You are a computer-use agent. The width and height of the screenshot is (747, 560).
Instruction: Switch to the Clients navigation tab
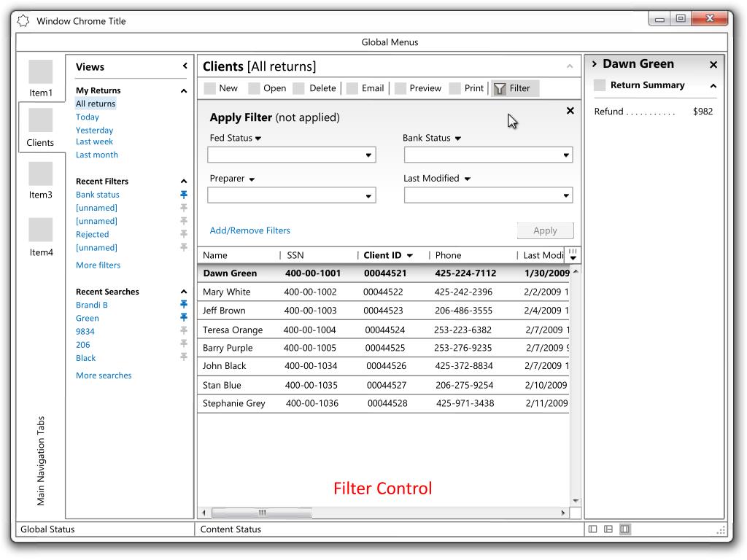point(40,128)
